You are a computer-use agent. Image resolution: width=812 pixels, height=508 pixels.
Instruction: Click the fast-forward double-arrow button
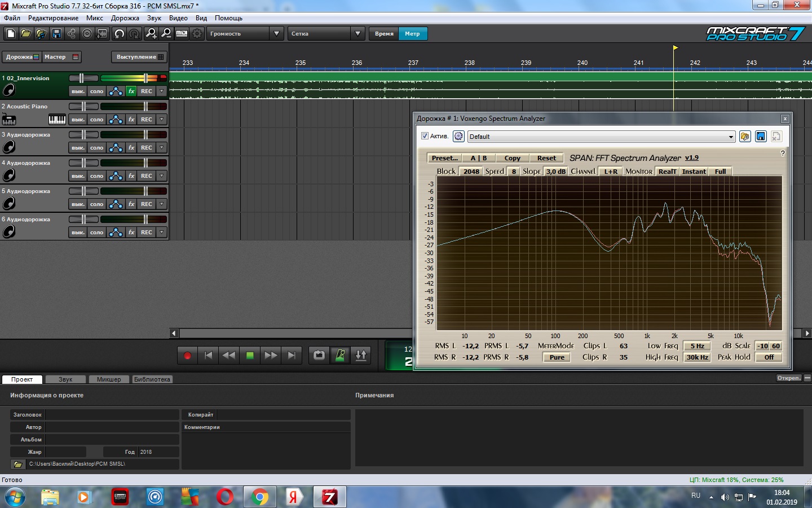point(271,355)
